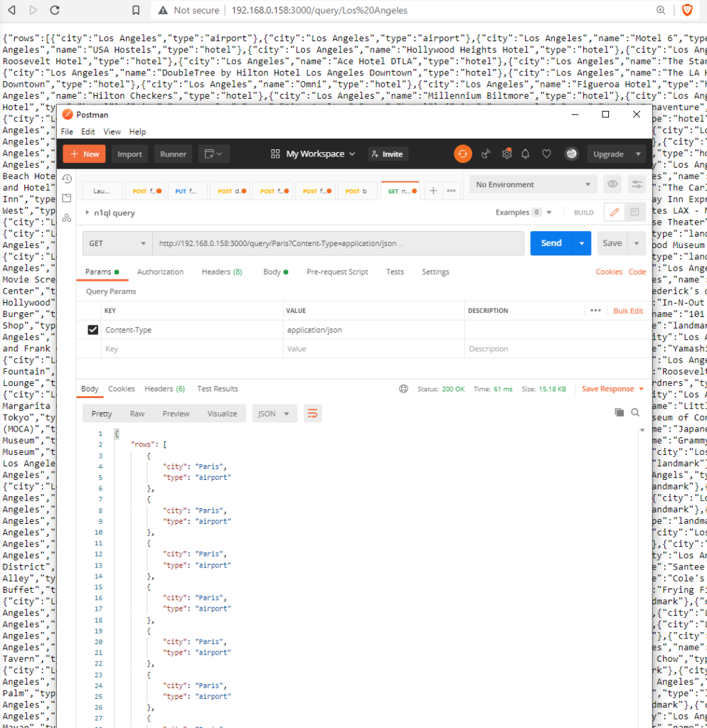Click the Brave shield icon in address bar

pyautogui.click(x=687, y=10)
